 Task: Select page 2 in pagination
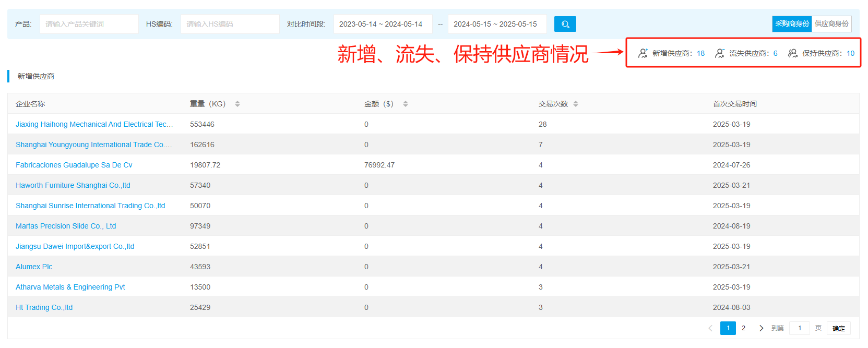744,328
